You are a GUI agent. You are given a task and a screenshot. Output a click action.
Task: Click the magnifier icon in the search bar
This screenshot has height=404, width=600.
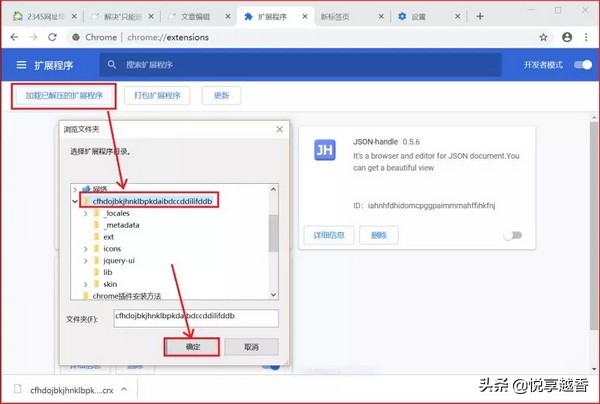(112, 65)
